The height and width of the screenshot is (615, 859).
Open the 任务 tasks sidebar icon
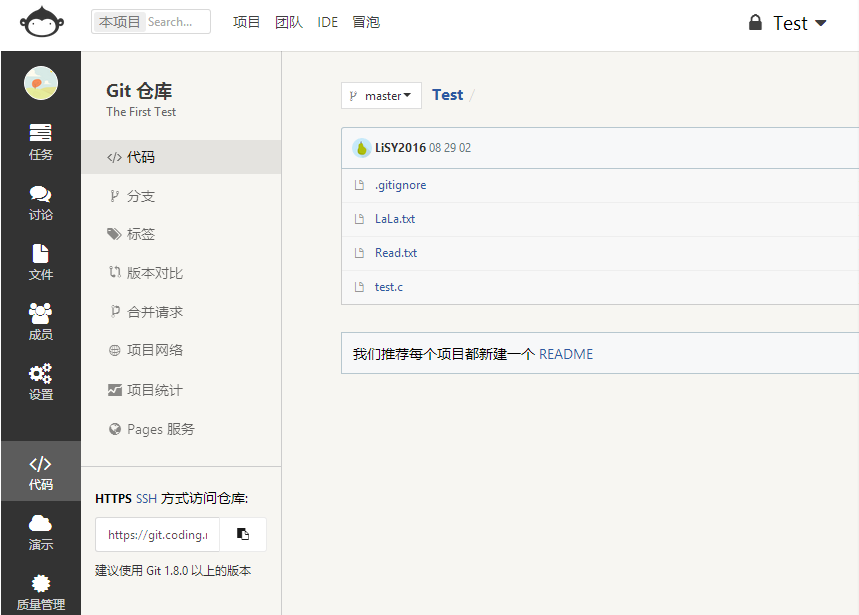click(x=41, y=142)
